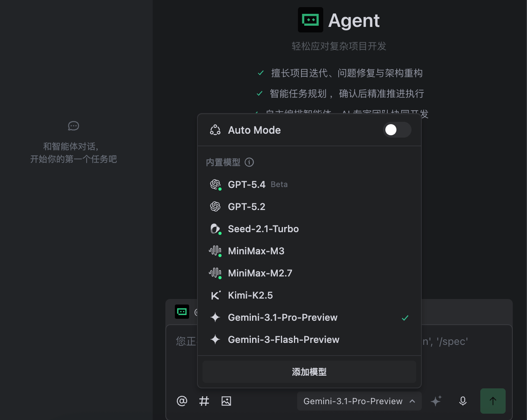
Task: Toggle the Auto Mode switch
Action: 397,130
